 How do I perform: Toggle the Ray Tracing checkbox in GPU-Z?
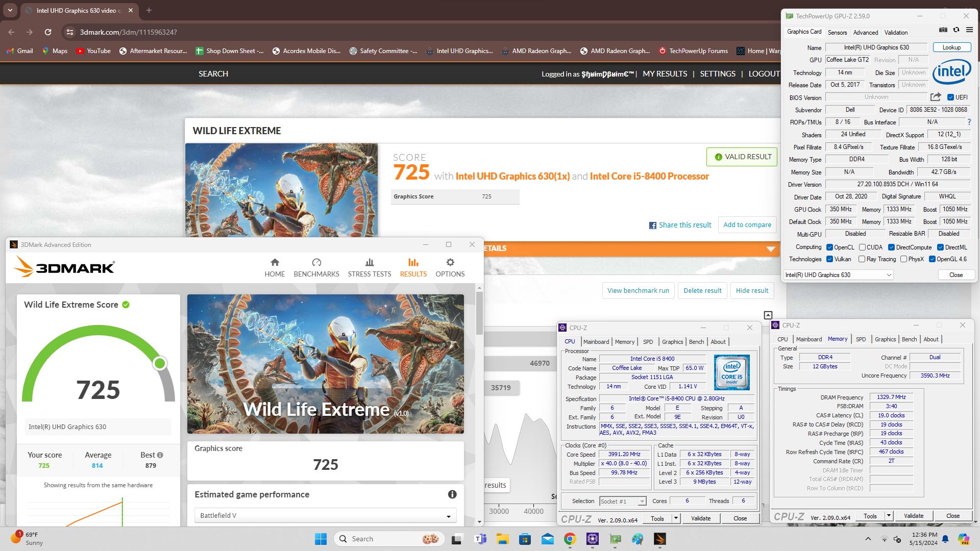[862, 259]
